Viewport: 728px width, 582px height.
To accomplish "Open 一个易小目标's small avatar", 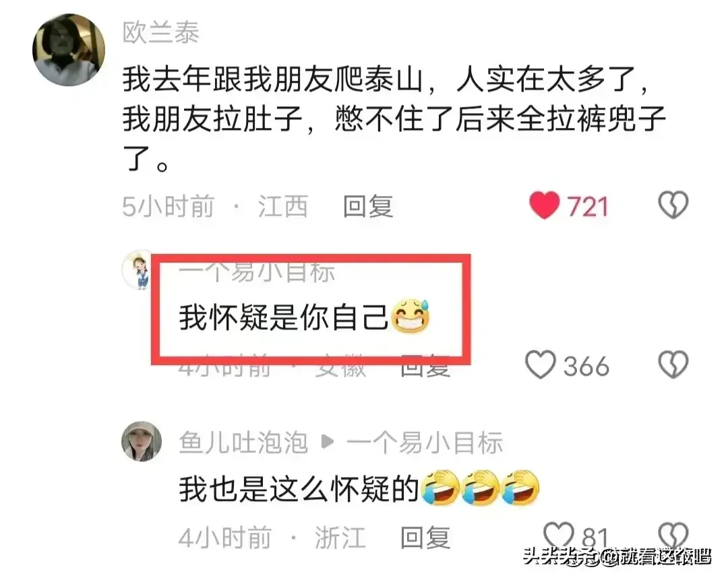I will pos(138,269).
